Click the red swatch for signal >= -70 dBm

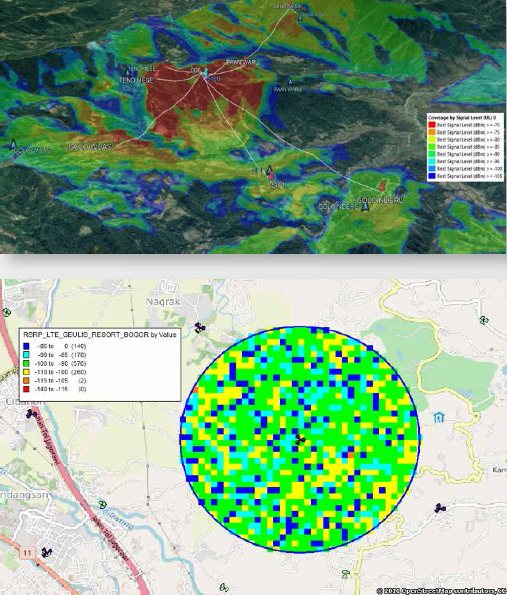tap(431, 125)
